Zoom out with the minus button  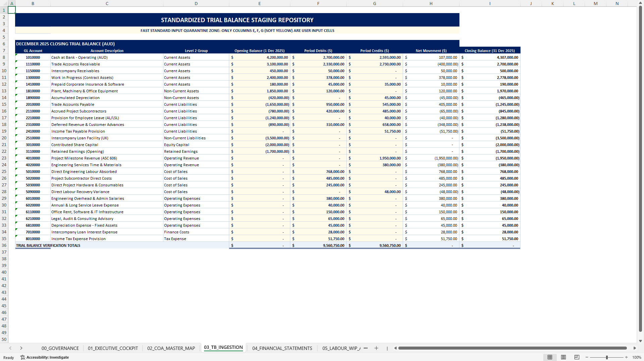587,357
